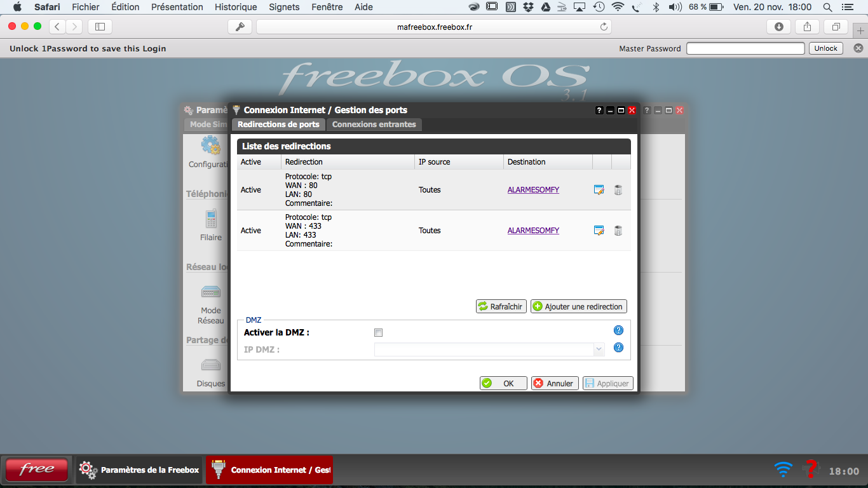Click the red question mark taskbar icon
The image size is (868, 488).
[x=810, y=470]
